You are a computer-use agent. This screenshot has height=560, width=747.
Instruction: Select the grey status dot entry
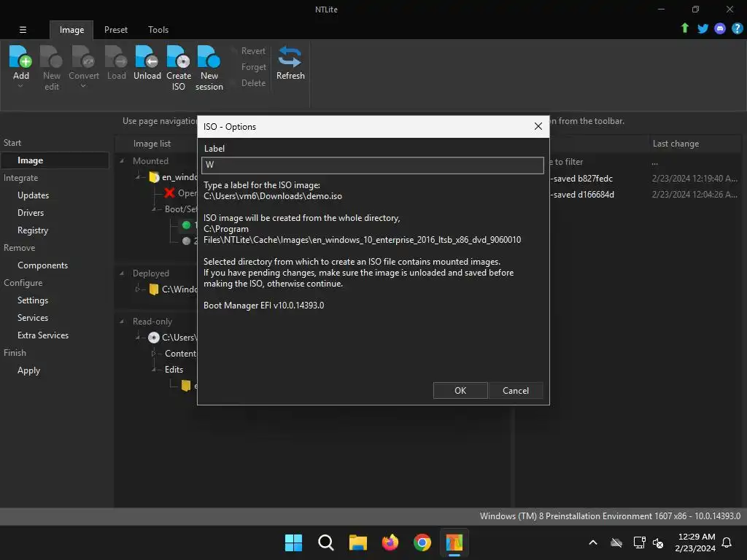pos(186,241)
